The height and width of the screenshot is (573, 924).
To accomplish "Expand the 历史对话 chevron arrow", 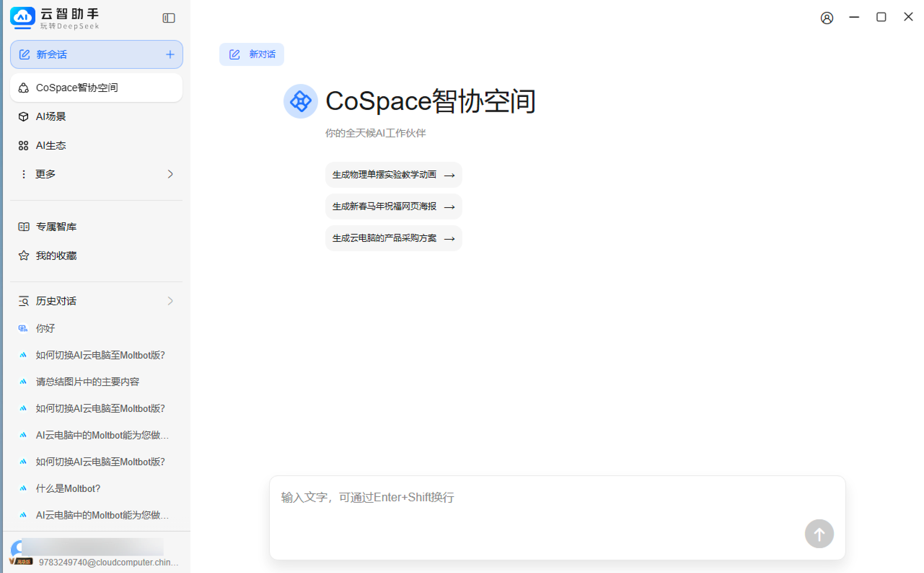I will tap(170, 301).
